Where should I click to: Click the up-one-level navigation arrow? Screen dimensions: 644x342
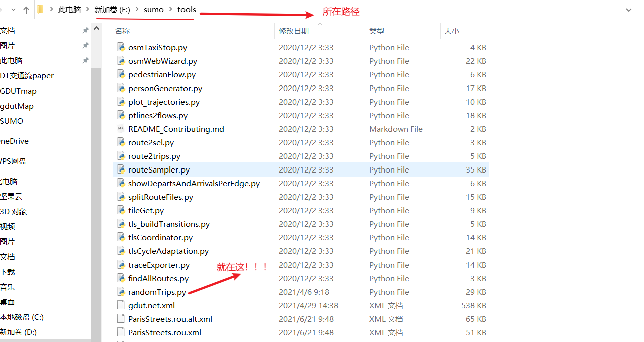(x=26, y=9)
